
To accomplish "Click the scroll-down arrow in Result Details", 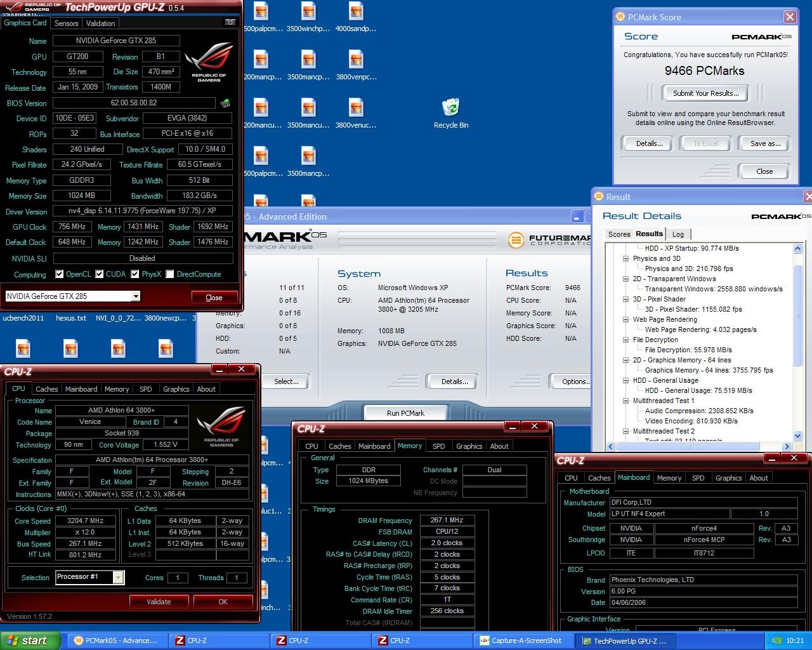I will coord(798,435).
